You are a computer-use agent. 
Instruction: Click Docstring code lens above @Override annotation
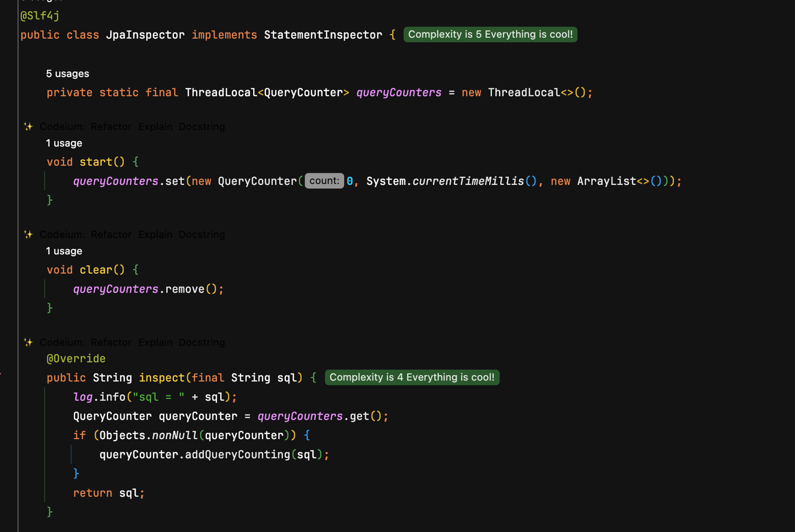(202, 342)
